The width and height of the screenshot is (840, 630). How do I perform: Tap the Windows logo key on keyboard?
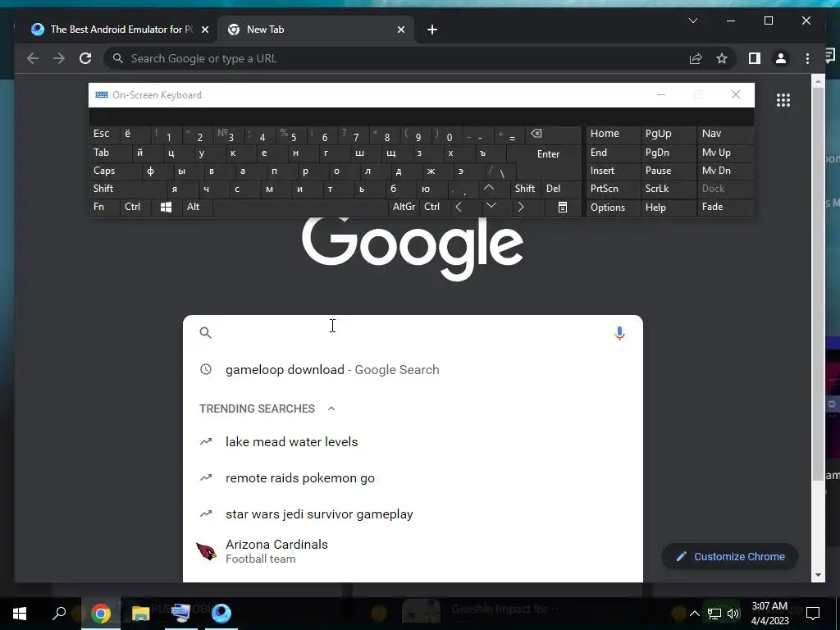tap(166, 207)
